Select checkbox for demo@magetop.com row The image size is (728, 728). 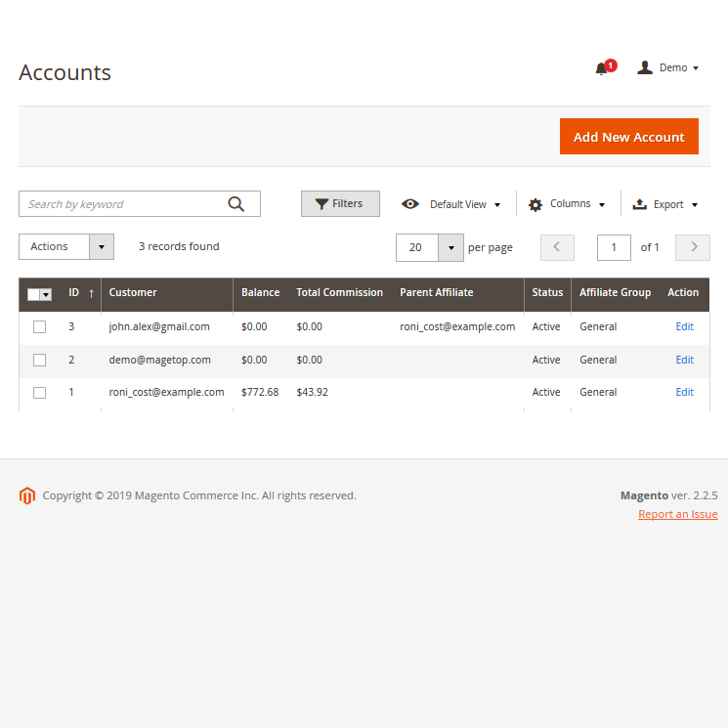[x=40, y=360]
